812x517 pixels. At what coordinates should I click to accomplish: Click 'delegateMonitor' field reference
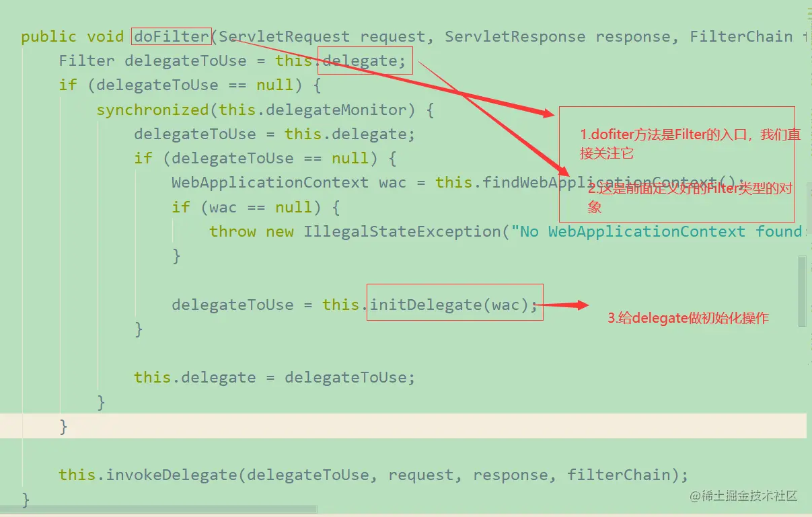tap(337, 110)
